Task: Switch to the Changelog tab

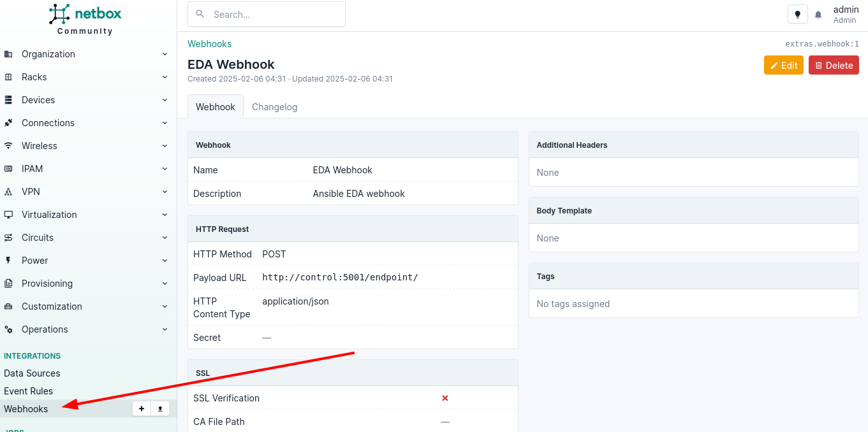Action: pyautogui.click(x=274, y=107)
